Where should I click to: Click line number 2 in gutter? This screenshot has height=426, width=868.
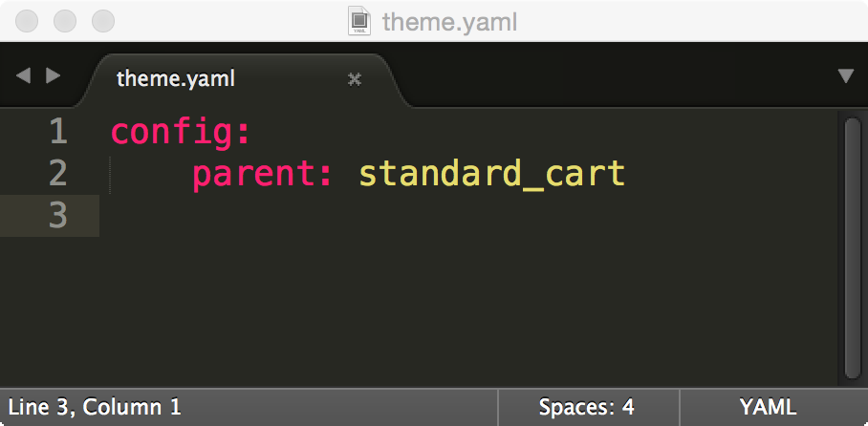(58, 173)
